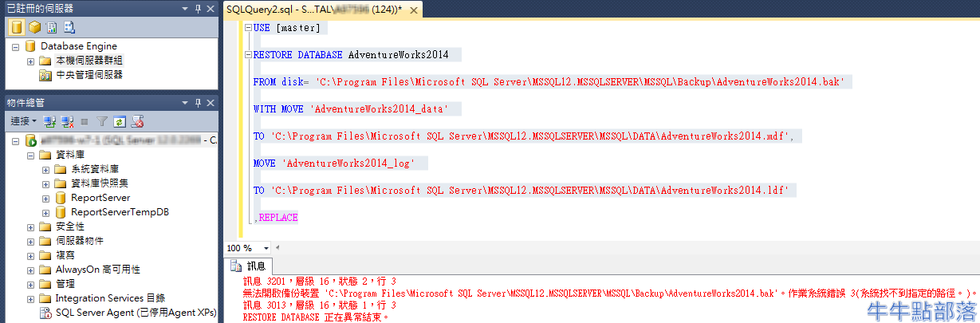Expand the 安全性 folder node

point(31,226)
